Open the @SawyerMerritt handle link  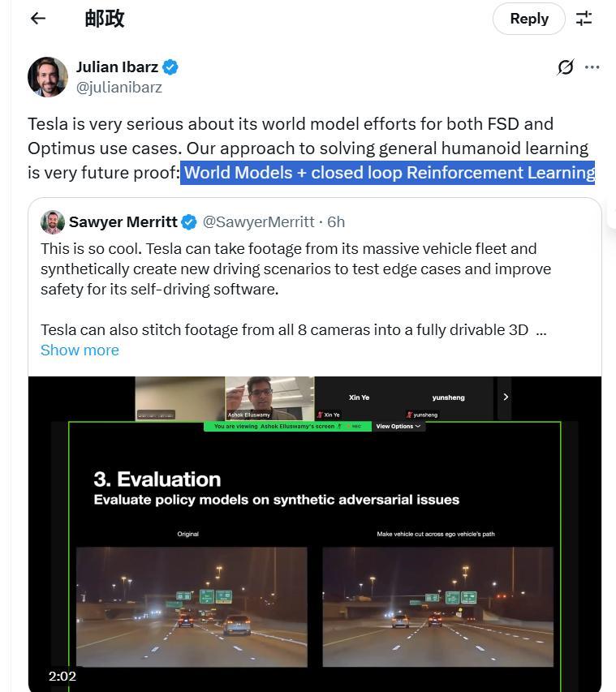click(x=258, y=222)
